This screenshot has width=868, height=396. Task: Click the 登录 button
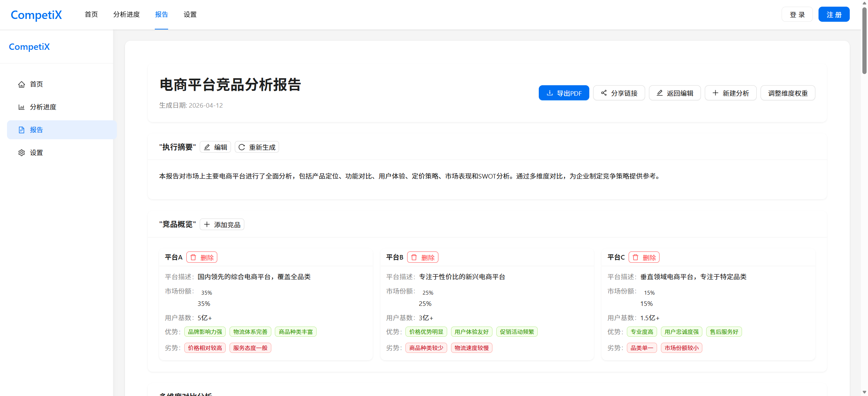pyautogui.click(x=797, y=14)
